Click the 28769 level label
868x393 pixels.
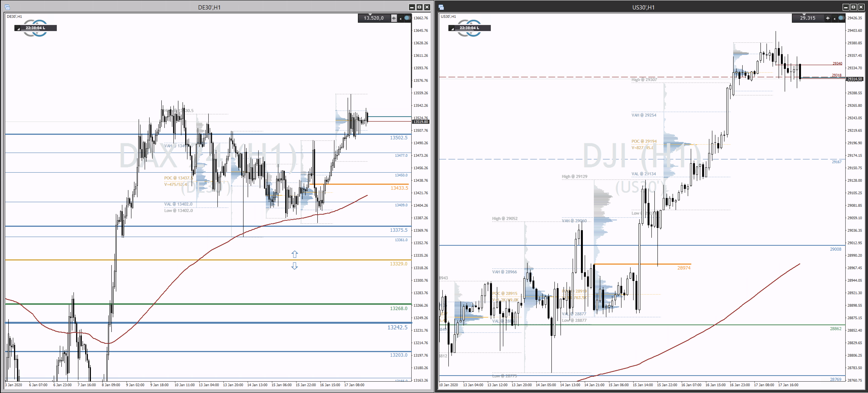[835, 380]
